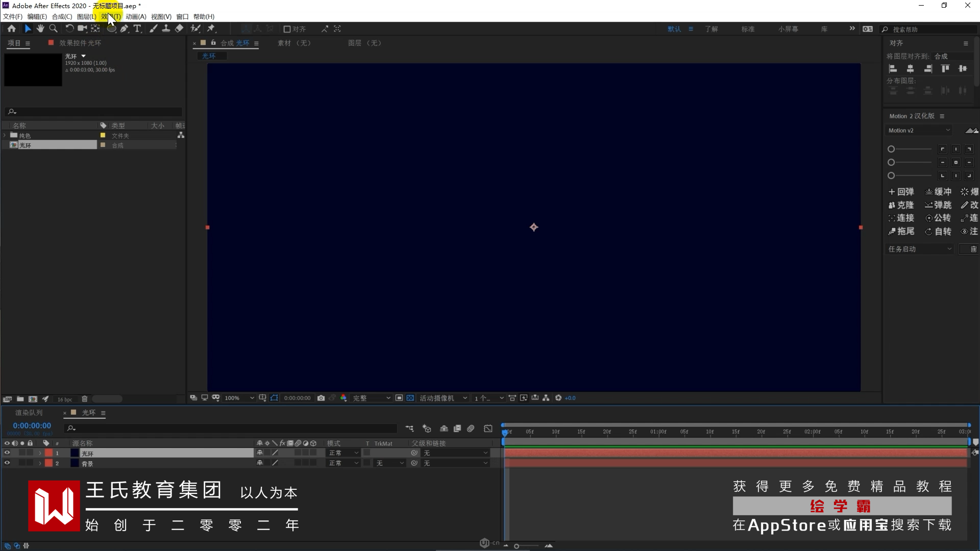Hide the 光环 layer with eye icon
The height and width of the screenshot is (551, 980).
(7, 453)
